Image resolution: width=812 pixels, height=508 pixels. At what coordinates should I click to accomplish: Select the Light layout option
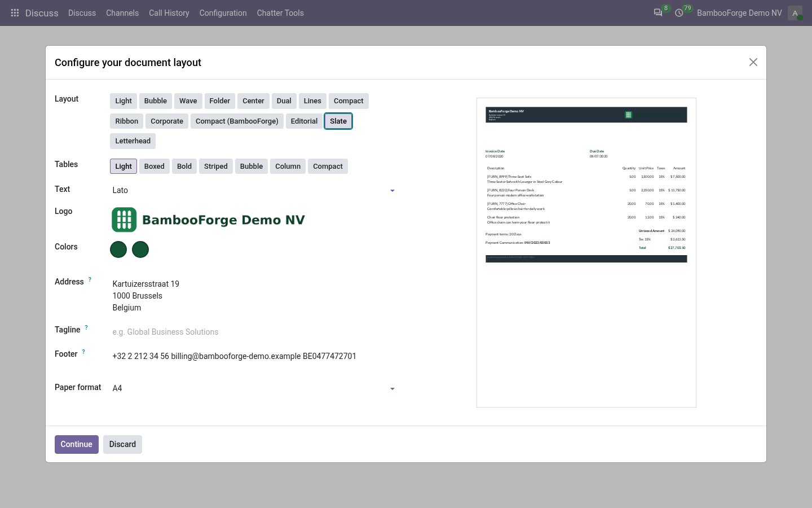tap(123, 101)
